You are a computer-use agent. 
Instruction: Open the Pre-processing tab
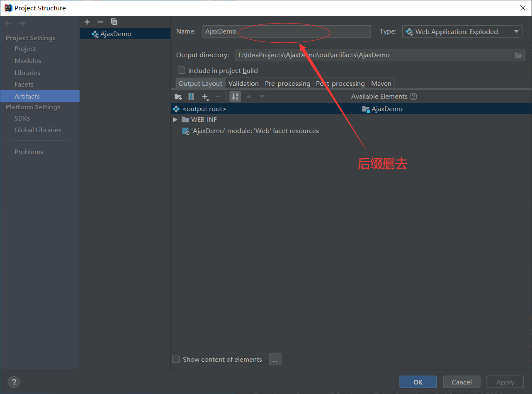tap(287, 83)
